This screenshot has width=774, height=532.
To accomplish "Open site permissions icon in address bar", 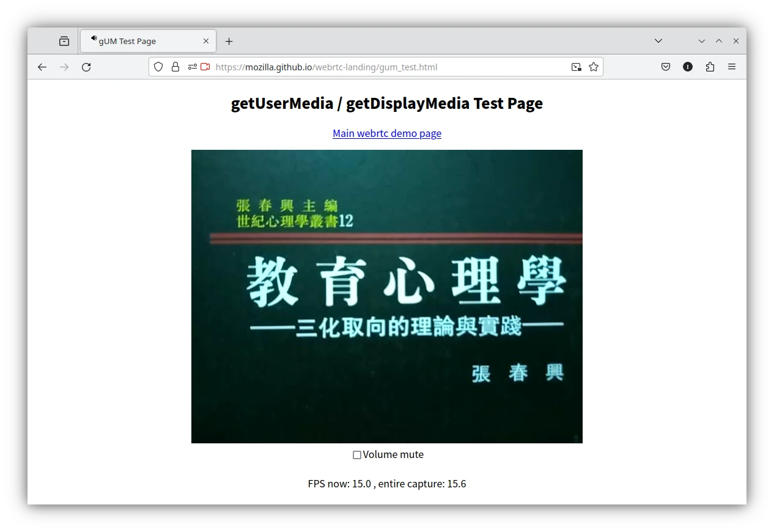I will (x=192, y=67).
